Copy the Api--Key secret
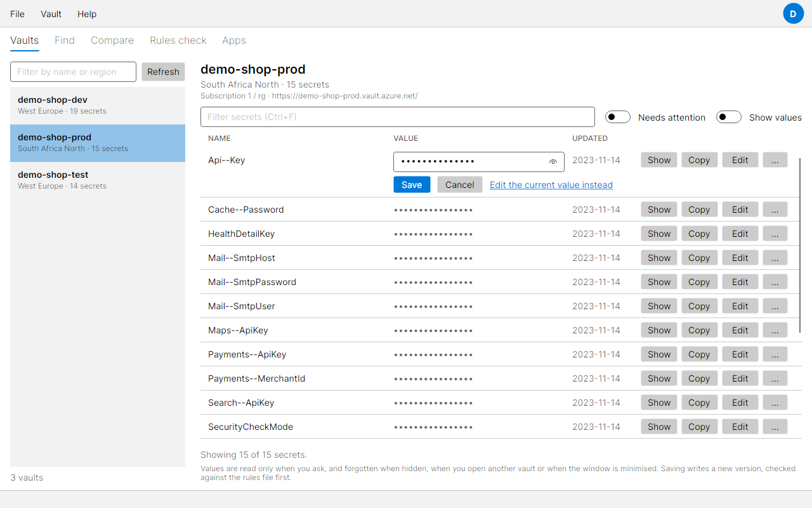This screenshot has width=812, height=508. 699,160
